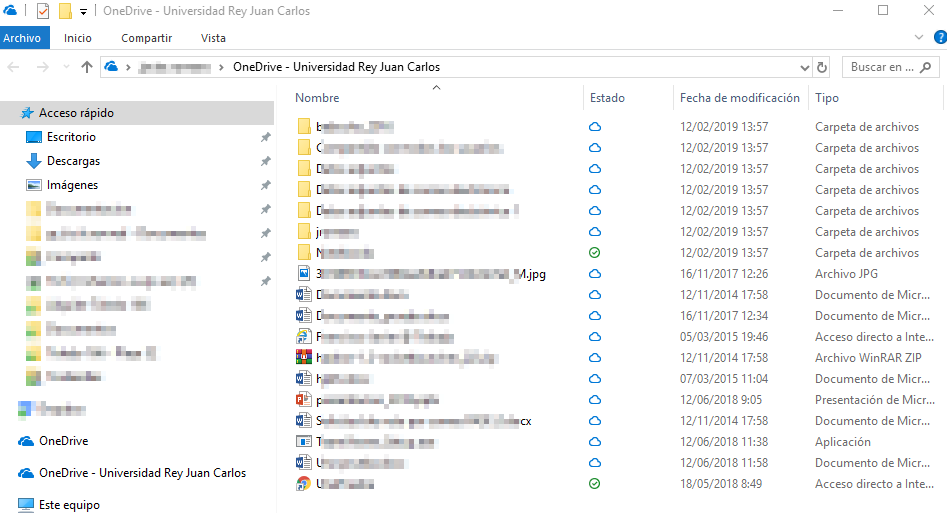Click cloud status icon for the JPG file
This screenshot has height=513, width=947.
tap(595, 274)
